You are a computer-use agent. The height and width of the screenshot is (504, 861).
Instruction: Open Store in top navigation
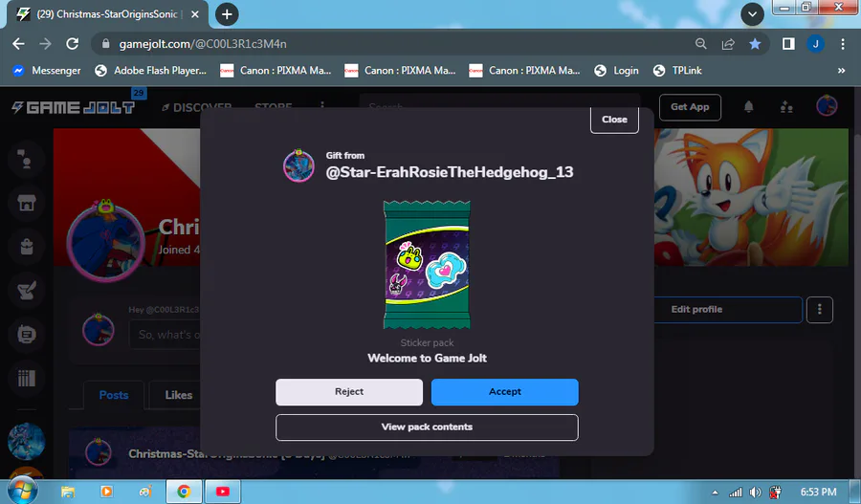(x=273, y=106)
